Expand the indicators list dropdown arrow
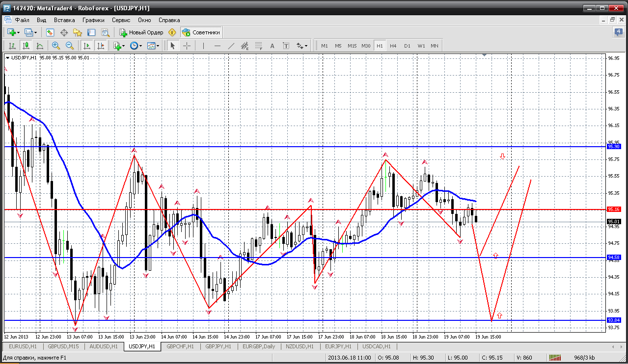 (123, 46)
